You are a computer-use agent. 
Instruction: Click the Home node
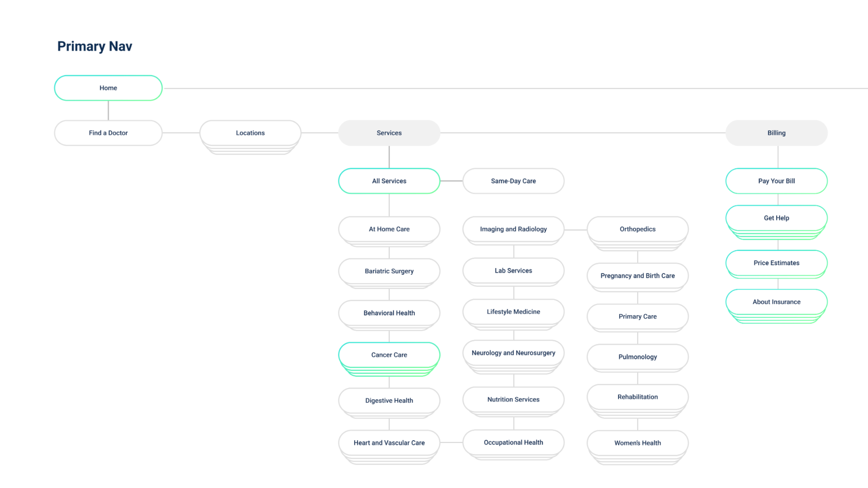pyautogui.click(x=108, y=88)
